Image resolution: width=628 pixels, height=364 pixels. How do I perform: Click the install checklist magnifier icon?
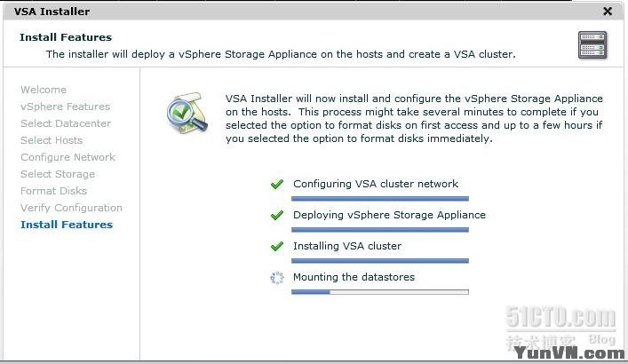(x=187, y=115)
